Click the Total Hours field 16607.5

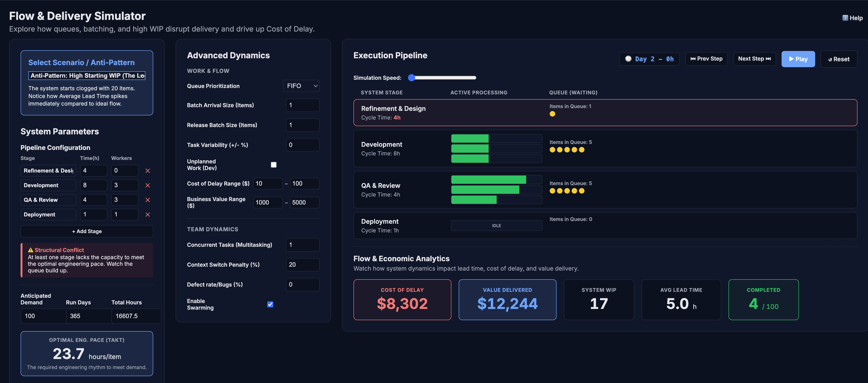pos(136,316)
